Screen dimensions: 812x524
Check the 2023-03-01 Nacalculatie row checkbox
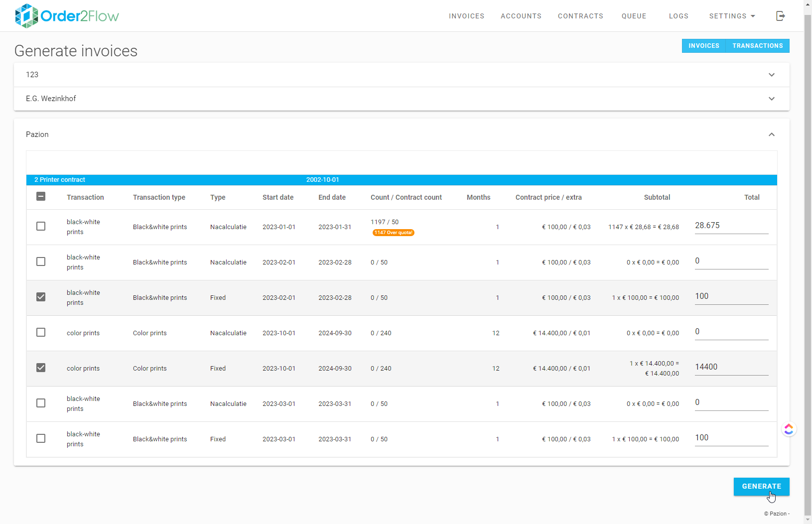click(41, 403)
